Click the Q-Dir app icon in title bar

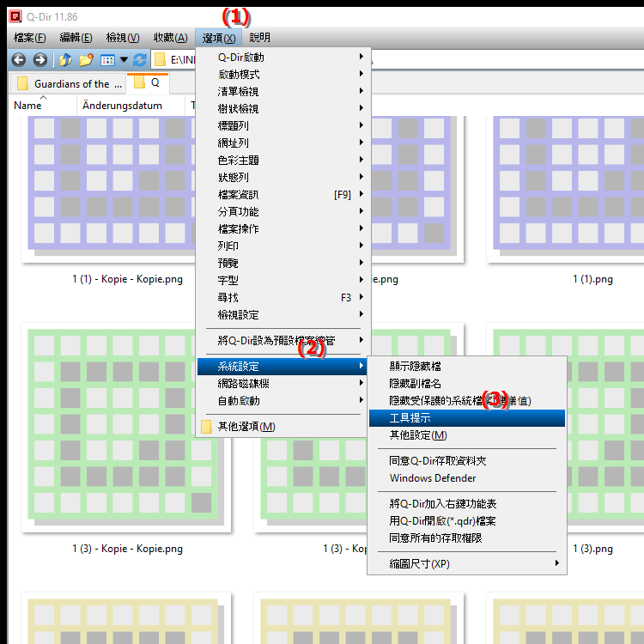[x=15, y=16]
